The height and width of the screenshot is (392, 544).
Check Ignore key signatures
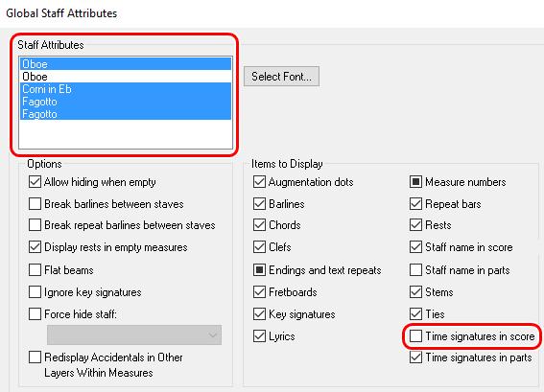[35, 291]
